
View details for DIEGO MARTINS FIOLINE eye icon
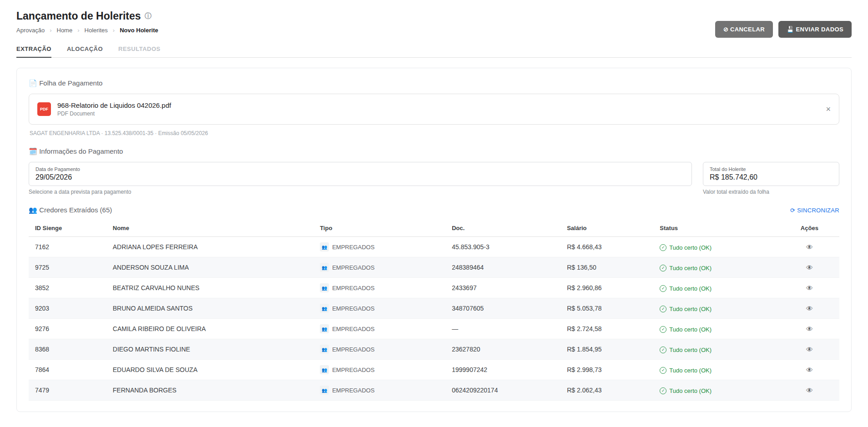click(809, 349)
